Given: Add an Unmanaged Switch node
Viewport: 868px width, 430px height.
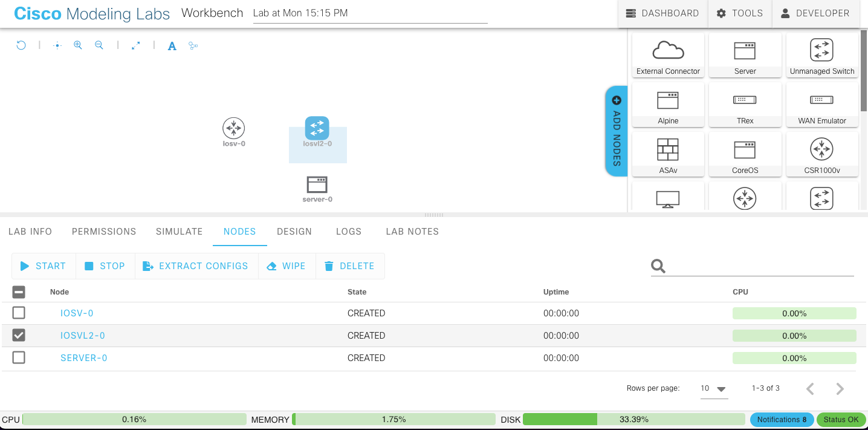Looking at the screenshot, I should (x=822, y=55).
